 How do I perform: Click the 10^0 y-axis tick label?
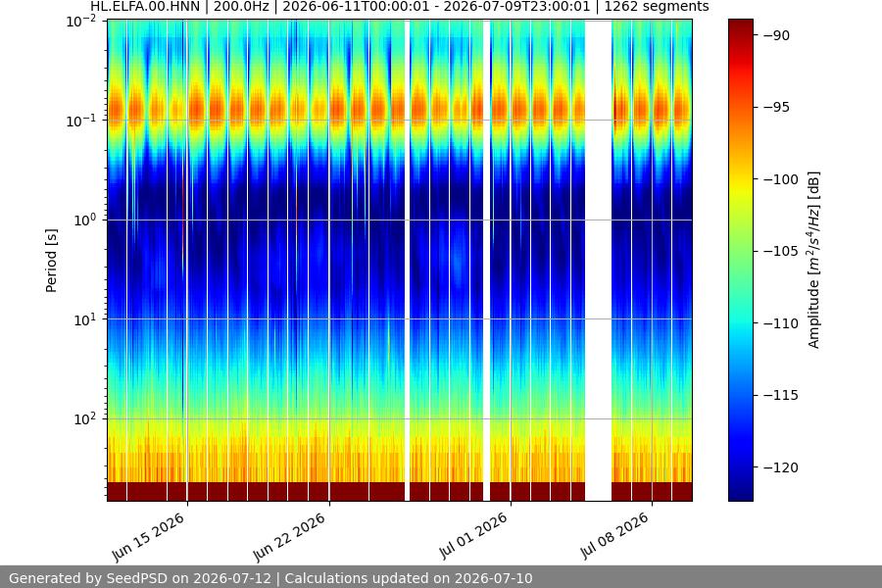pyautogui.click(x=85, y=220)
